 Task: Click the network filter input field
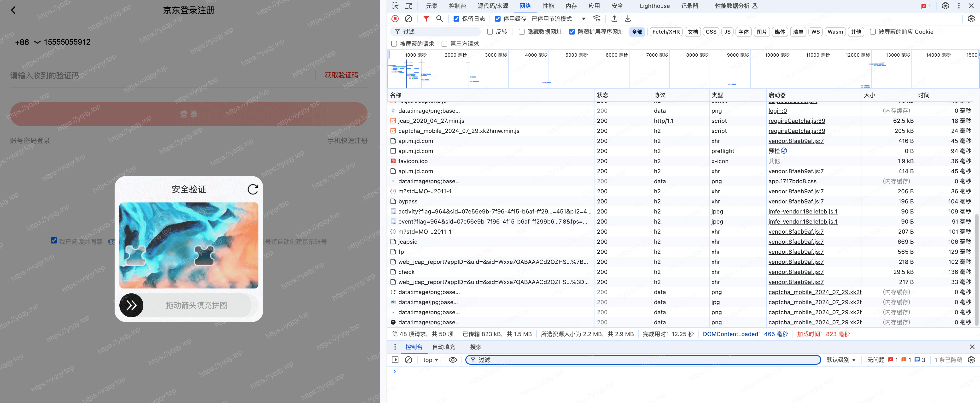(436, 32)
